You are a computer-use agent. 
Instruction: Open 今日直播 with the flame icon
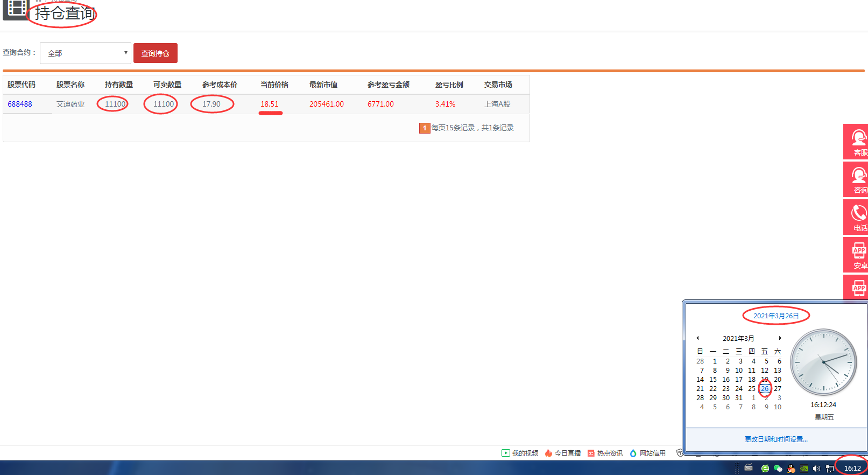point(562,453)
